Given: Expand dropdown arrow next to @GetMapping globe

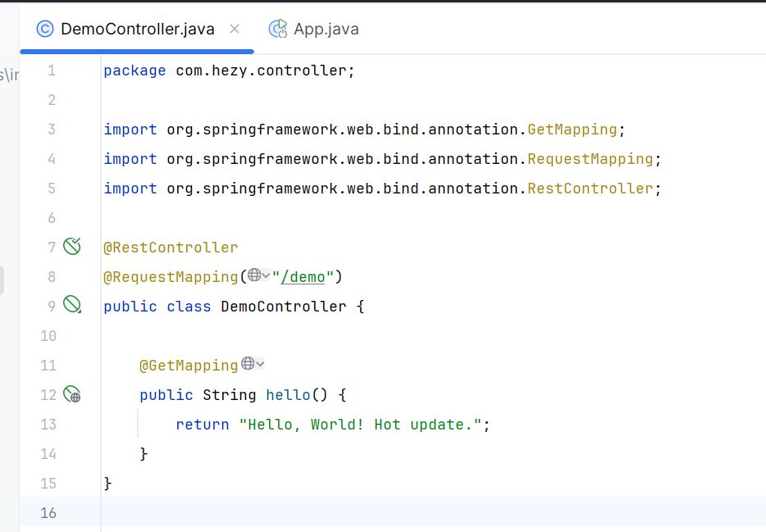Looking at the screenshot, I should click(x=260, y=364).
